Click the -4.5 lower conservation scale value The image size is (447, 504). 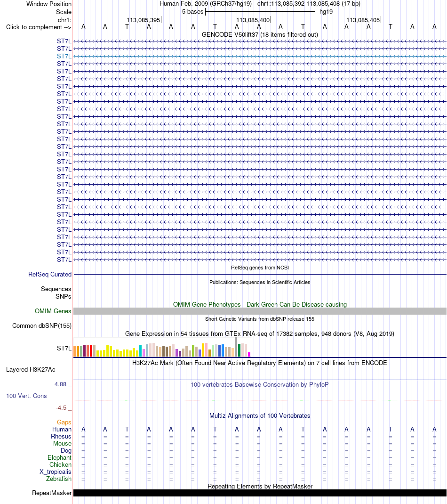point(61,407)
